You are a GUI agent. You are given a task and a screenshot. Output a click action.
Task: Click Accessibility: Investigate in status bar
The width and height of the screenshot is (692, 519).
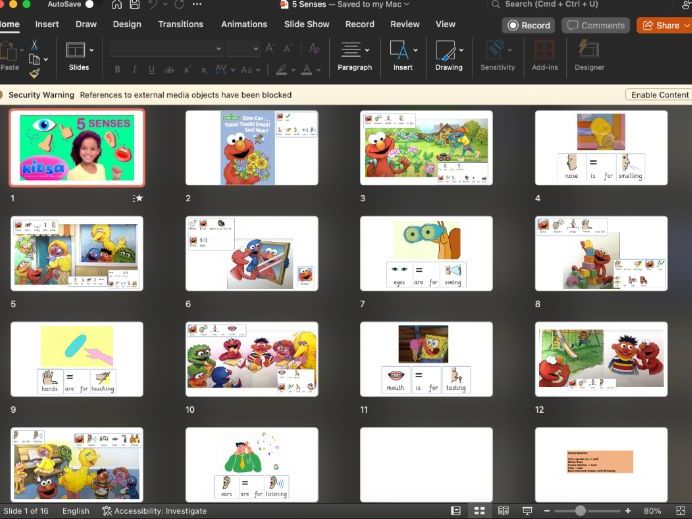154,511
